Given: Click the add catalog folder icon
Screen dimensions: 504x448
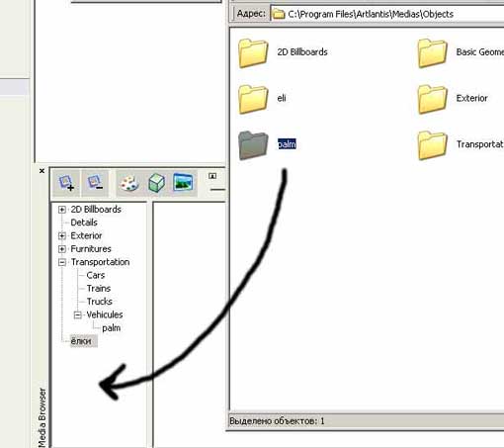Looking at the screenshot, I should point(66,183).
